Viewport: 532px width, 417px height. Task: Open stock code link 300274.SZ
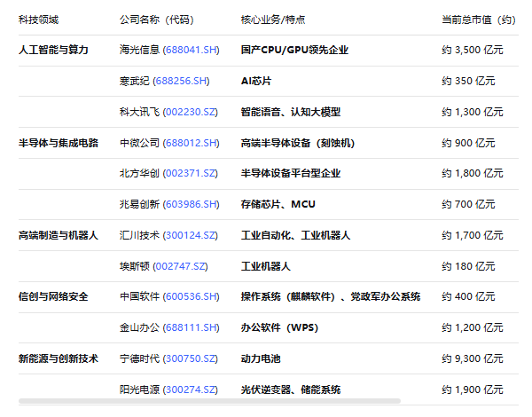(x=191, y=389)
